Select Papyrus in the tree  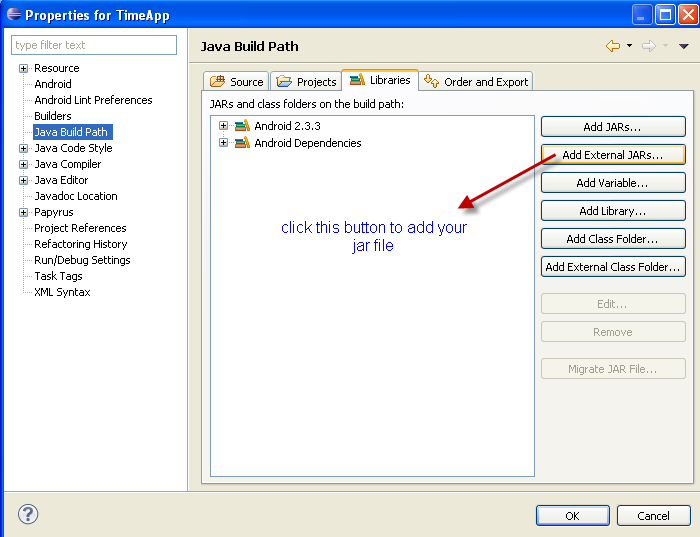tap(54, 212)
